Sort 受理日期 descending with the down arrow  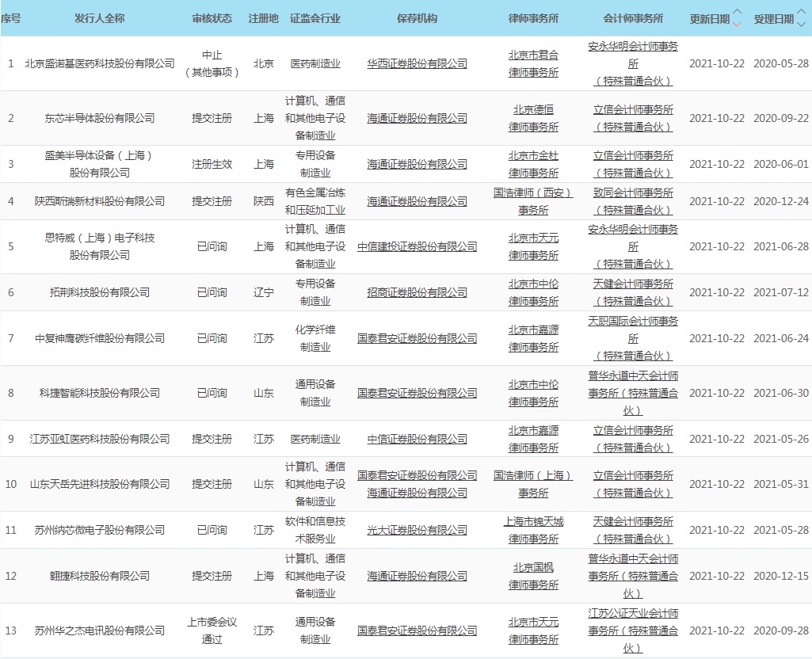801,24
